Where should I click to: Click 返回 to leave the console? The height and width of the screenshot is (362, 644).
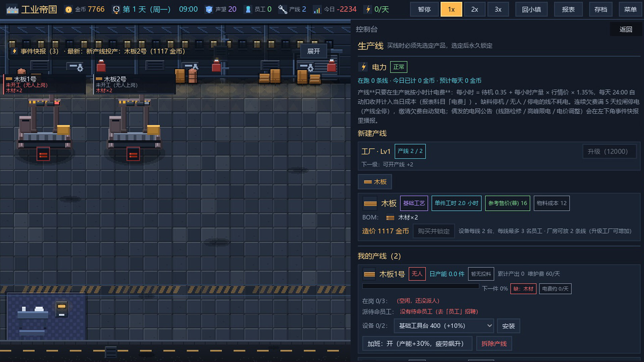(x=626, y=29)
